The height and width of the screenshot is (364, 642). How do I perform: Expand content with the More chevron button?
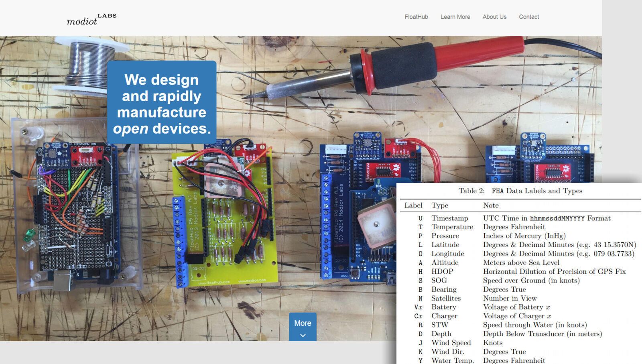tap(303, 327)
